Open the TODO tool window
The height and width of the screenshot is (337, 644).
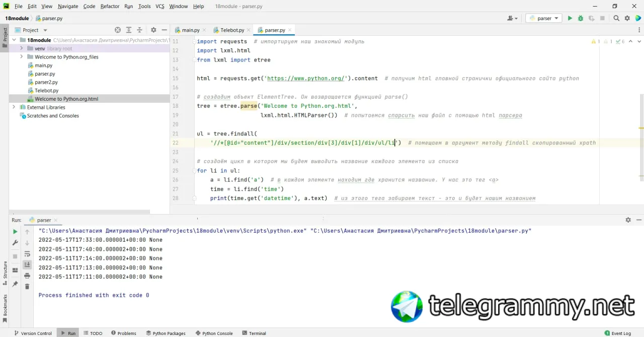pyautogui.click(x=93, y=333)
